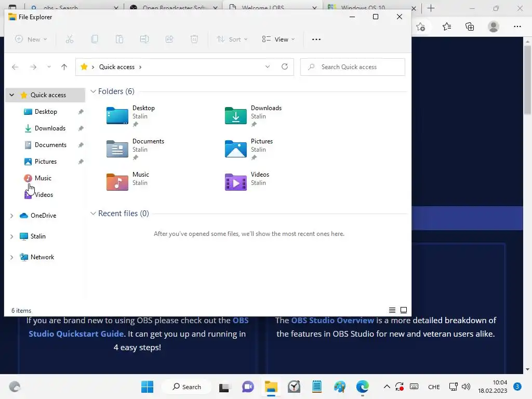Screen dimensions: 532x399
Task: Open Notepad icon on taskbar
Action: click(316, 387)
